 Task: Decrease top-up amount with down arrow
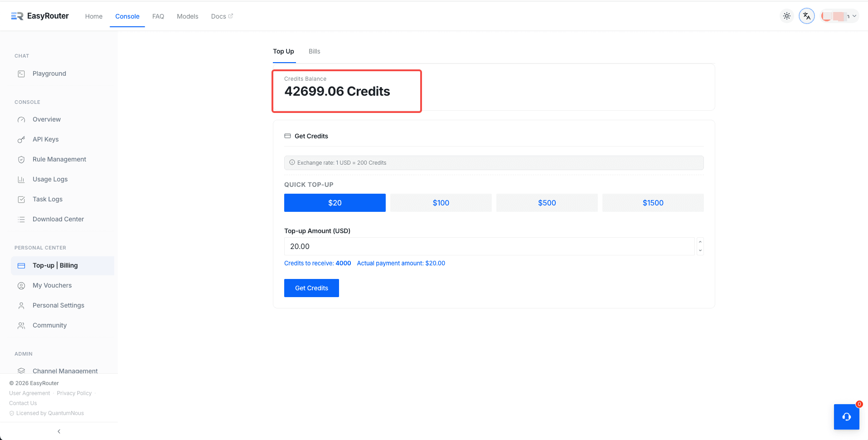click(x=700, y=250)
